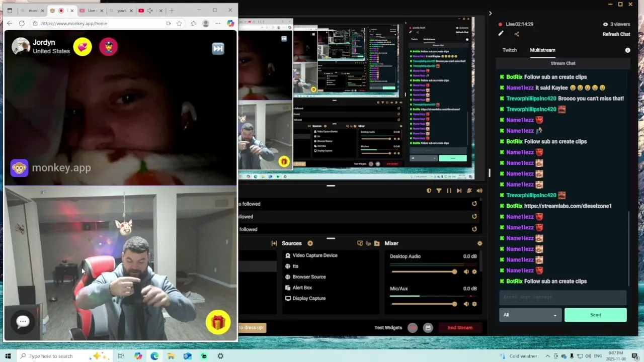
Task: Adjust the Desktop Audio volume slider
Action: pyautogui.click(x=424, y=272)
